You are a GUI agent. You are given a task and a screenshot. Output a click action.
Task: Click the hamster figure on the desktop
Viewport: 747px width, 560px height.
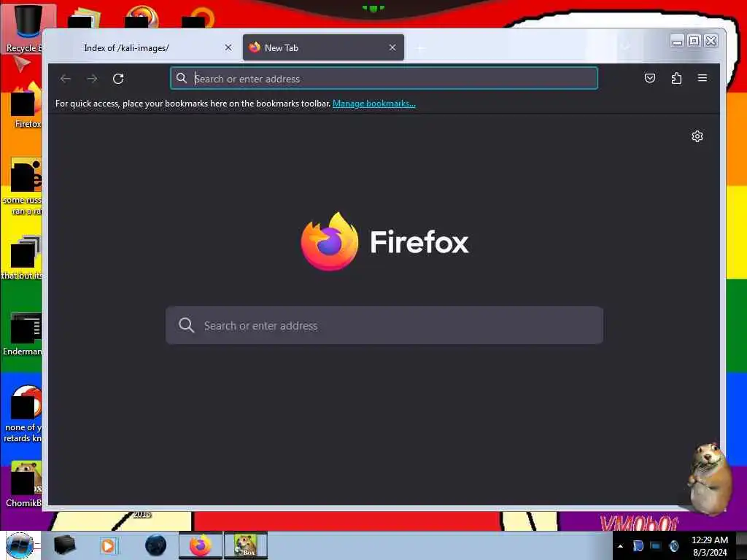click(711, 478)
